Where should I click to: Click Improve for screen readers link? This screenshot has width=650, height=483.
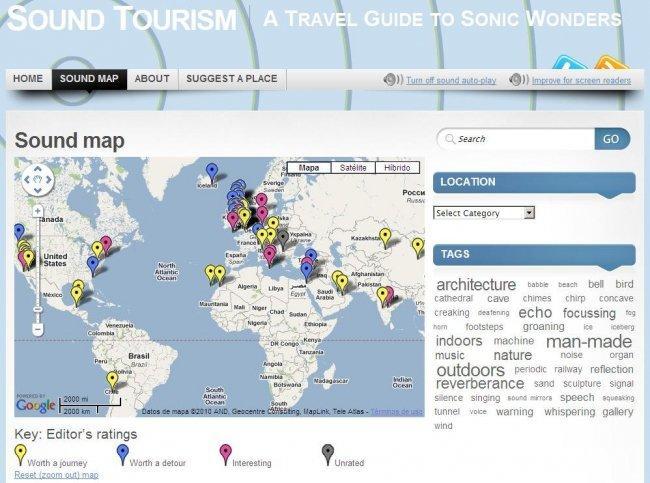581,80
